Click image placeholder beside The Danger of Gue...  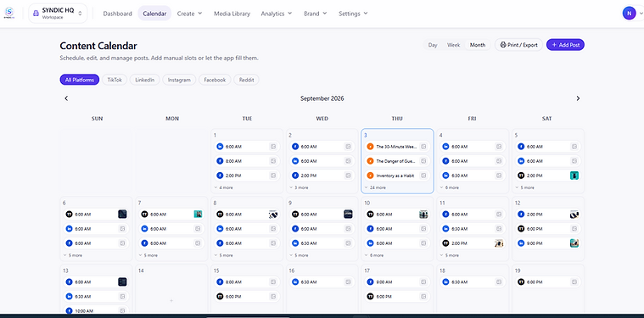[x=423, y=161]
